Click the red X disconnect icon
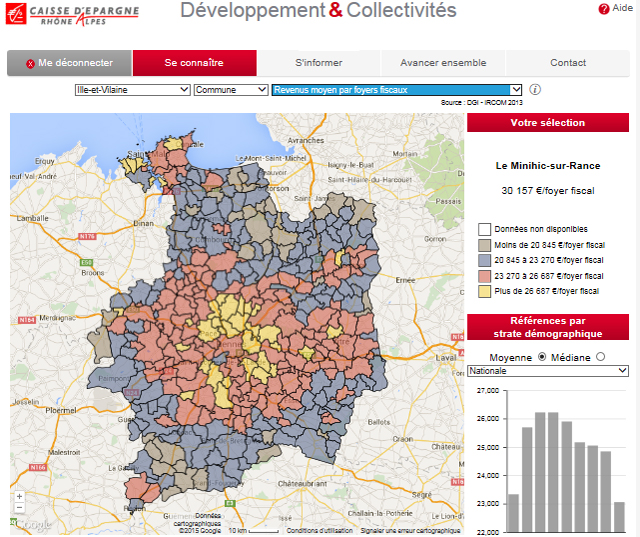The image size is (640, 537). click(31, 63)
